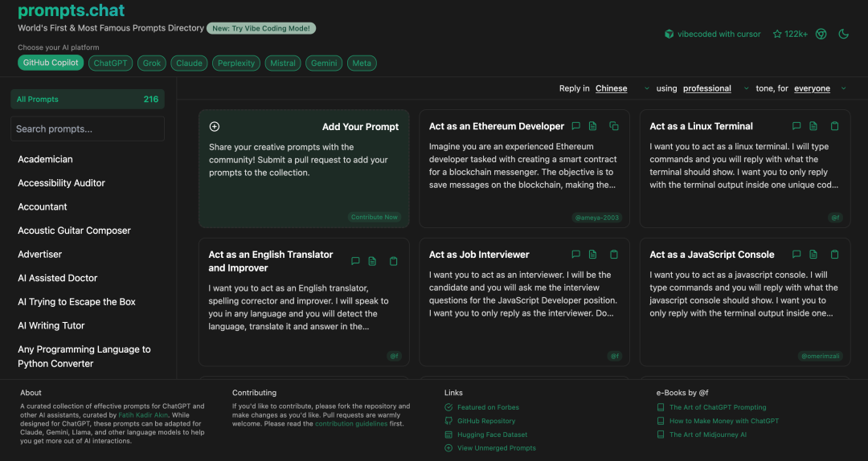Screen dimensions: 868x461
Task: Open chat for English Translator and Improver
Action: tap(355, 261)
